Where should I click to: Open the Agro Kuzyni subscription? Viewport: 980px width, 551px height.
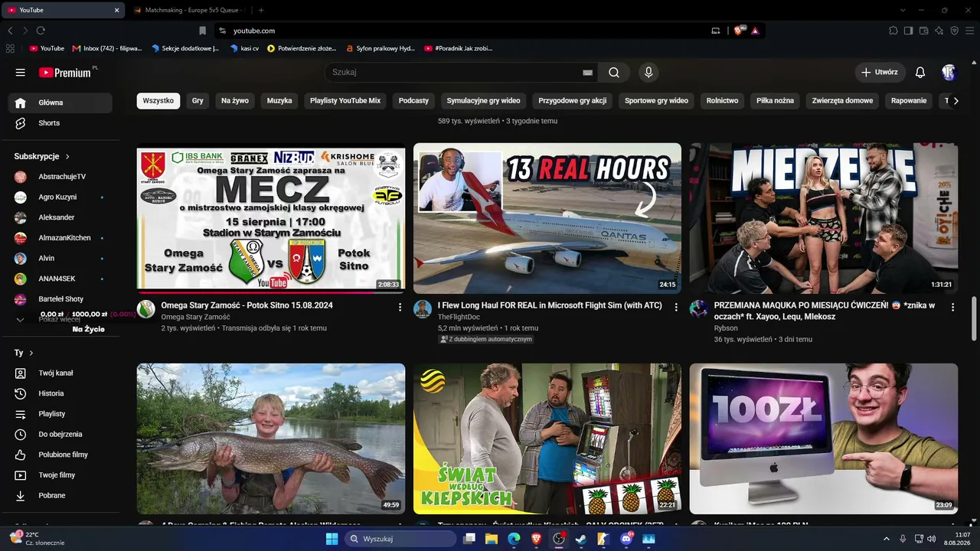click(60, 197)
